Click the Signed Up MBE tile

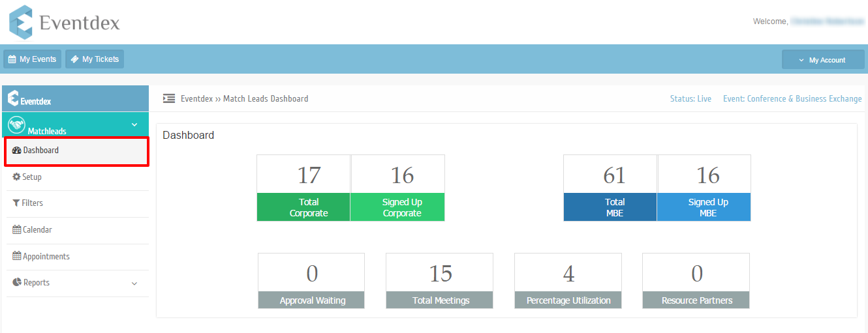(x=704, y=188)
